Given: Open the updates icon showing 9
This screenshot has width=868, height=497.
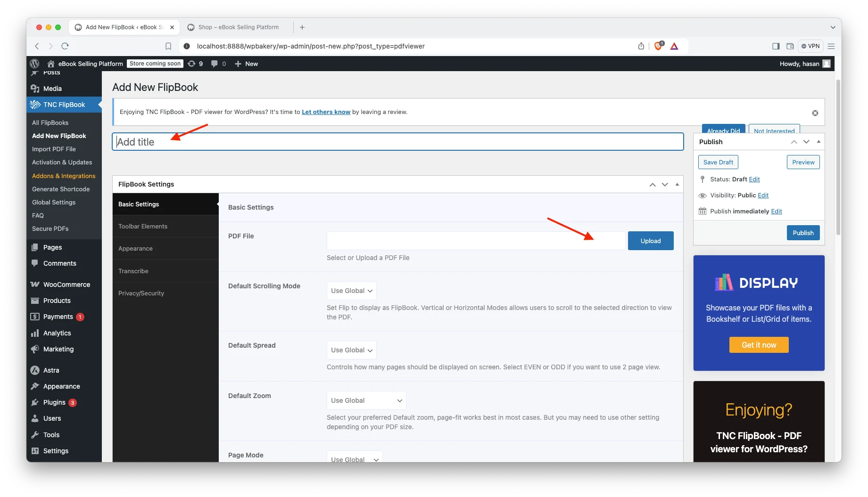Looking at the screenshot, I should click(195, 64).
